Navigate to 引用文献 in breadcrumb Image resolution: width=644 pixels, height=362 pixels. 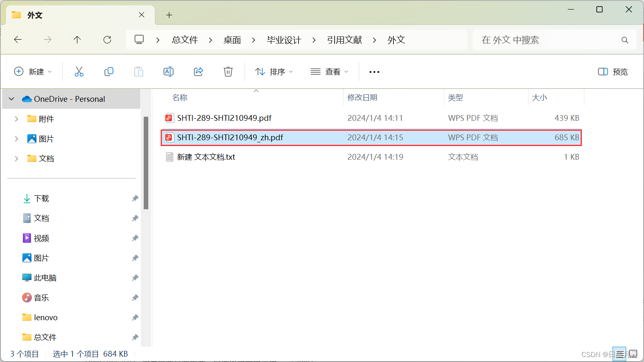tap(345, 40)
